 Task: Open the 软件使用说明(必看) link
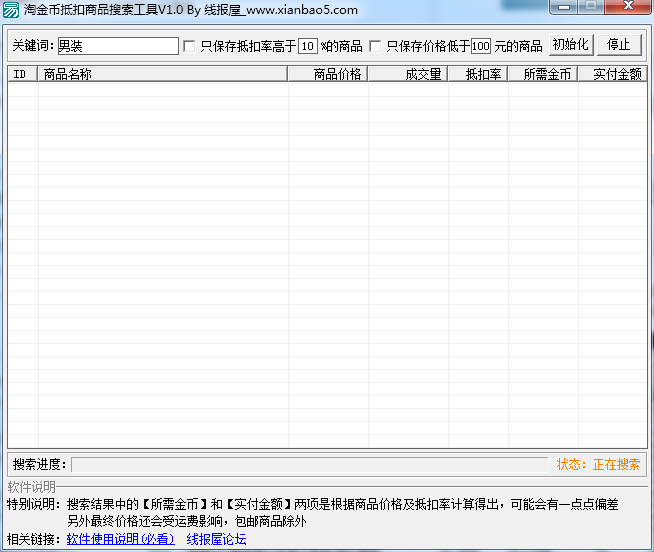pyautogui.click(x=121, y=539)
